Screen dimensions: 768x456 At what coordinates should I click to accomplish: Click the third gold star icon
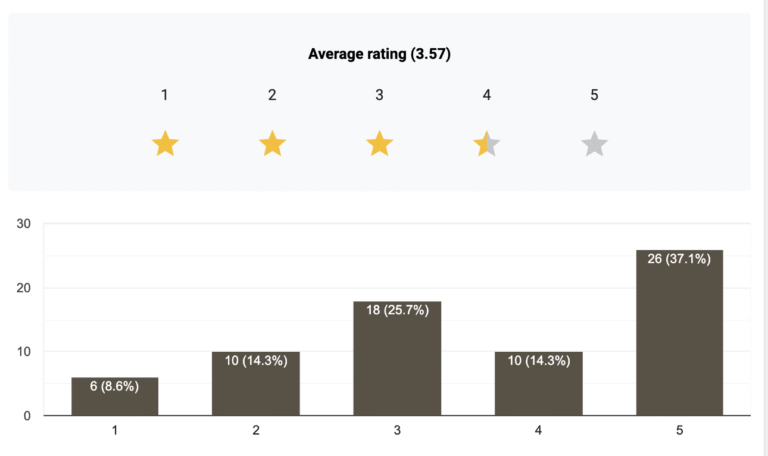coord(379,145)
